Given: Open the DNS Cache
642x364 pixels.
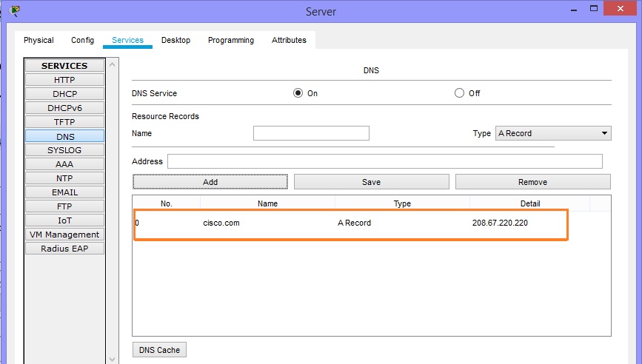Looking at the screenshot, I should point(159,350).
